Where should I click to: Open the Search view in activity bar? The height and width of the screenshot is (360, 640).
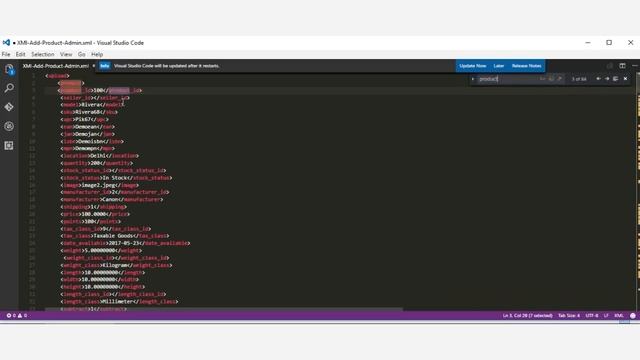tap(9, 88)
